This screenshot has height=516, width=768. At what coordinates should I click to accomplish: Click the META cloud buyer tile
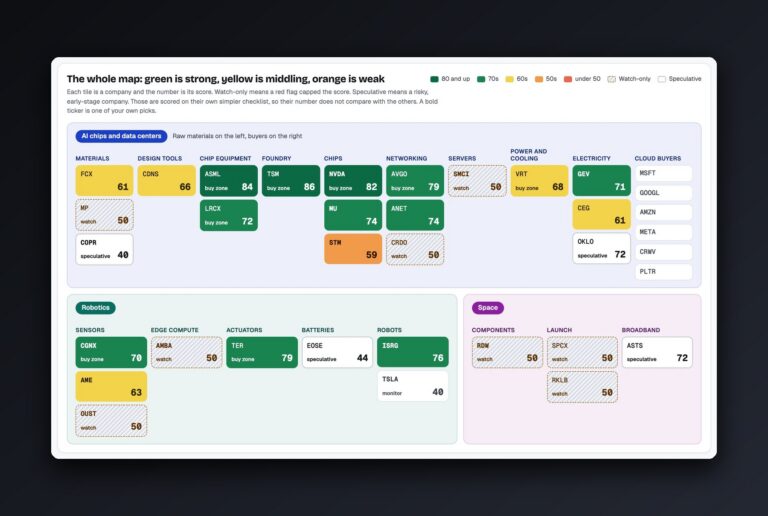(x=664, y=232)
